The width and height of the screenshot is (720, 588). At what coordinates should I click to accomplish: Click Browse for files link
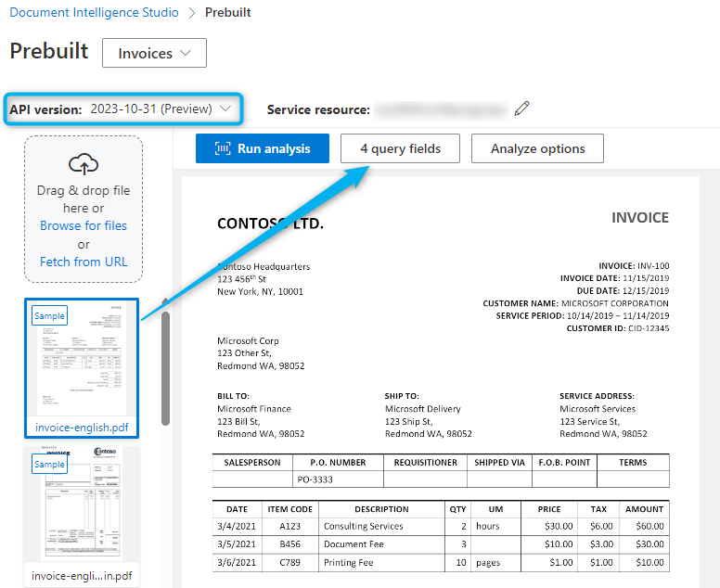tap(84, 226)
